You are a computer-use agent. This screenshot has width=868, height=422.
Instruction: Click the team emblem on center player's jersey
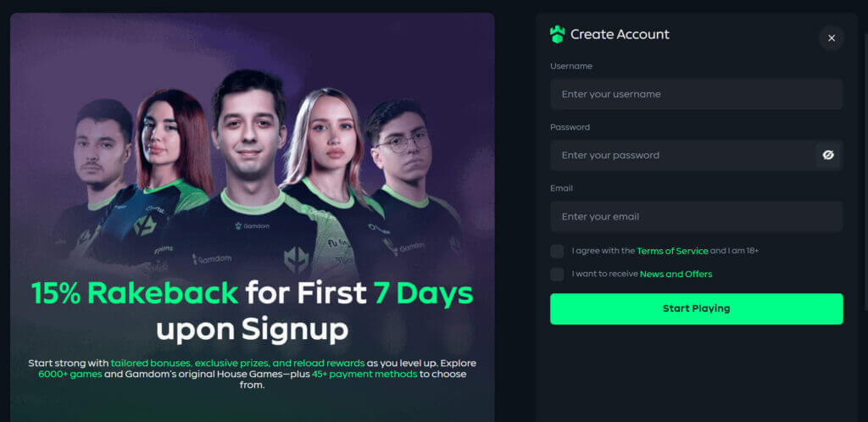297,259
